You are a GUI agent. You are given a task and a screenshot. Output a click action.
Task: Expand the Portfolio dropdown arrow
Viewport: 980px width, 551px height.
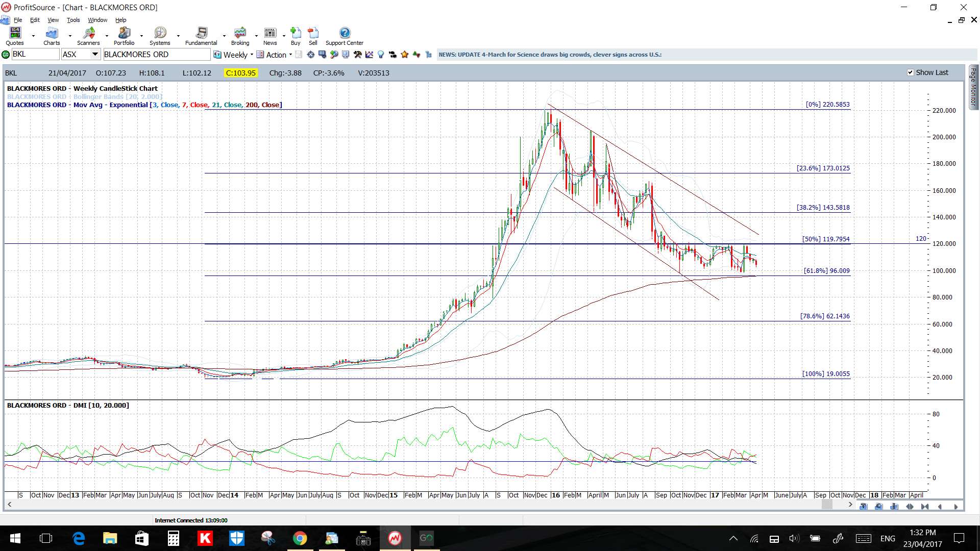[x=141, y=36]
